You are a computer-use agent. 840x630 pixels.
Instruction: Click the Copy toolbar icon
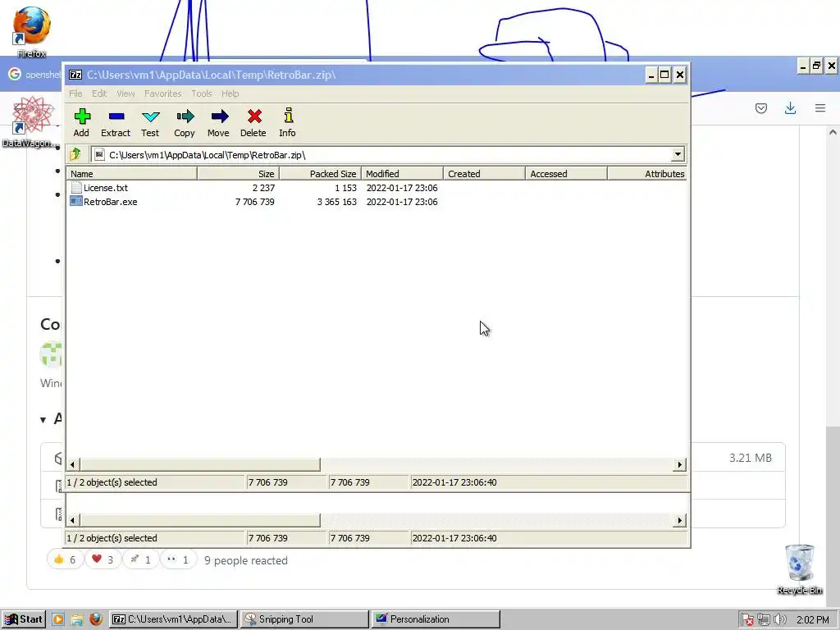pyautogui.click(x=185, y=122)
